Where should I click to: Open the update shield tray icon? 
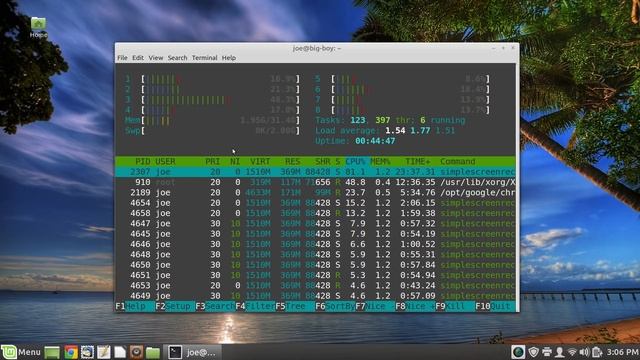tap(533, 352)
